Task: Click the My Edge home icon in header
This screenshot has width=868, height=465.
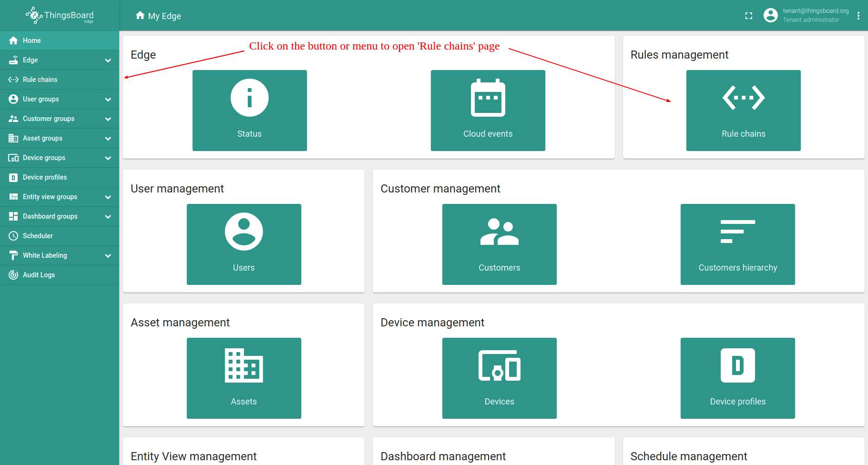Action: 140,16
